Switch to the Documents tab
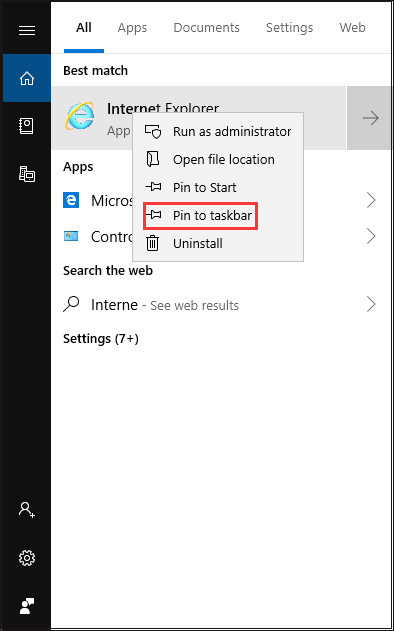The image size is (394, 631). tap(206, 28)
